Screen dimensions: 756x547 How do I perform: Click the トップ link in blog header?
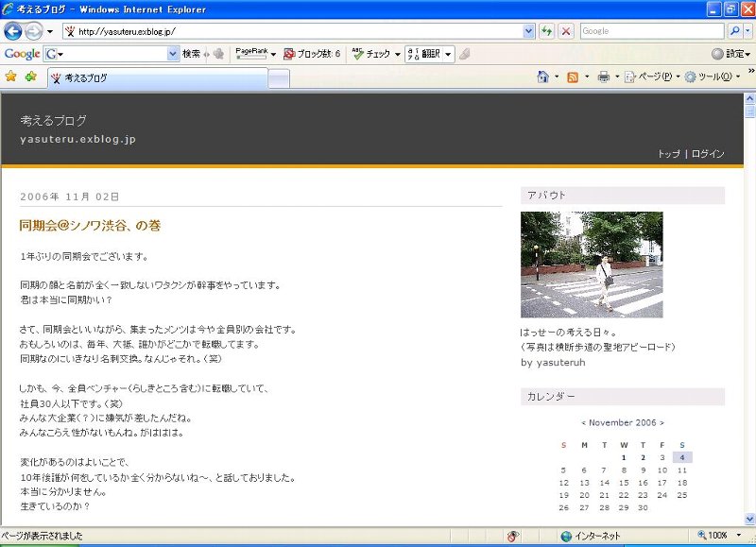tap(669, 154)
